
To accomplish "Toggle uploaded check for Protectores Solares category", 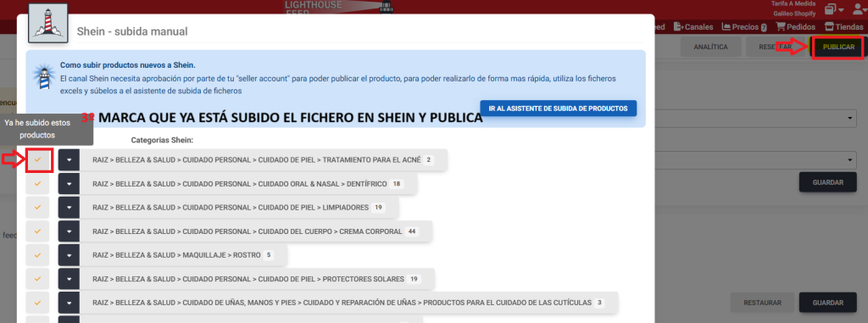I will pyautogui.click(x=37, y=279).
